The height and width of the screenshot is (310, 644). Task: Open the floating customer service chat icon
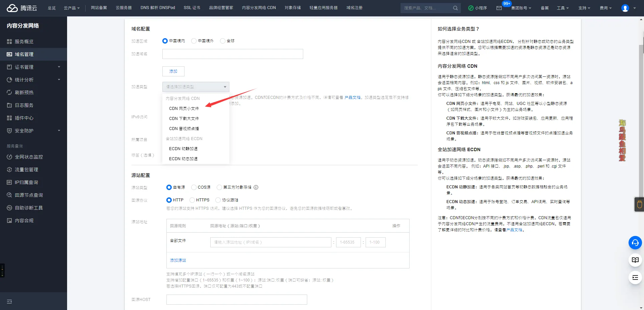635,243
